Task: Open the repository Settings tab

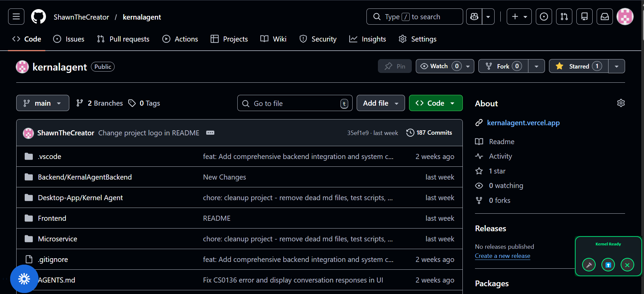Action: (418, 39)
